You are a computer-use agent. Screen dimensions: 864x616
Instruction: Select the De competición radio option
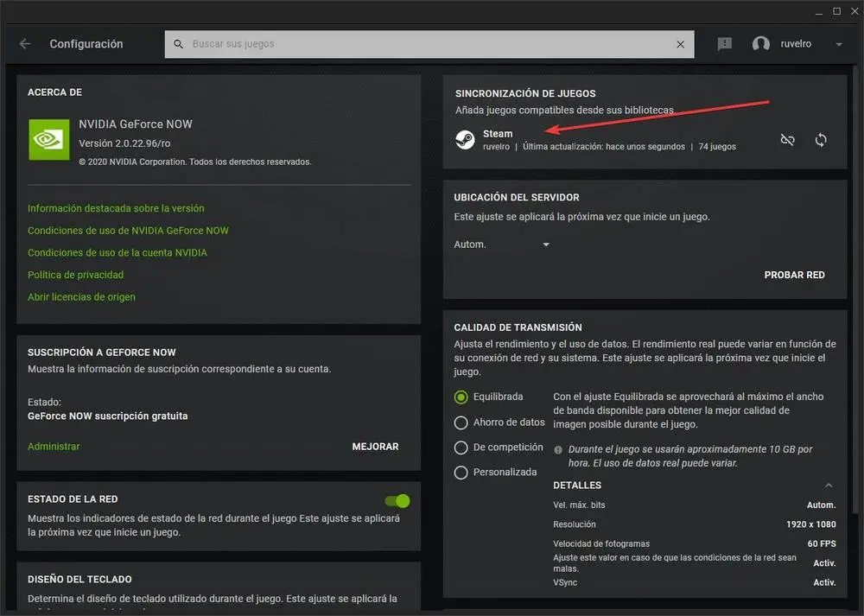461,448
